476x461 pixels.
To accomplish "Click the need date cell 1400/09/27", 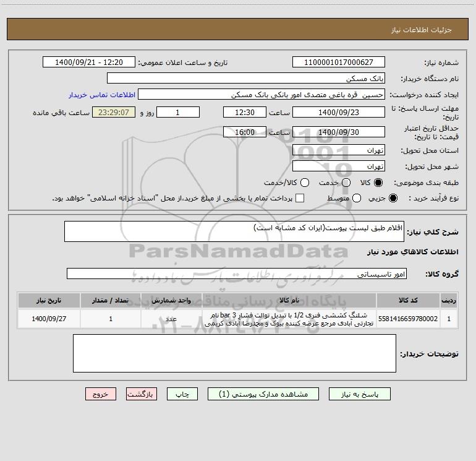I will (x=49, y=319).
